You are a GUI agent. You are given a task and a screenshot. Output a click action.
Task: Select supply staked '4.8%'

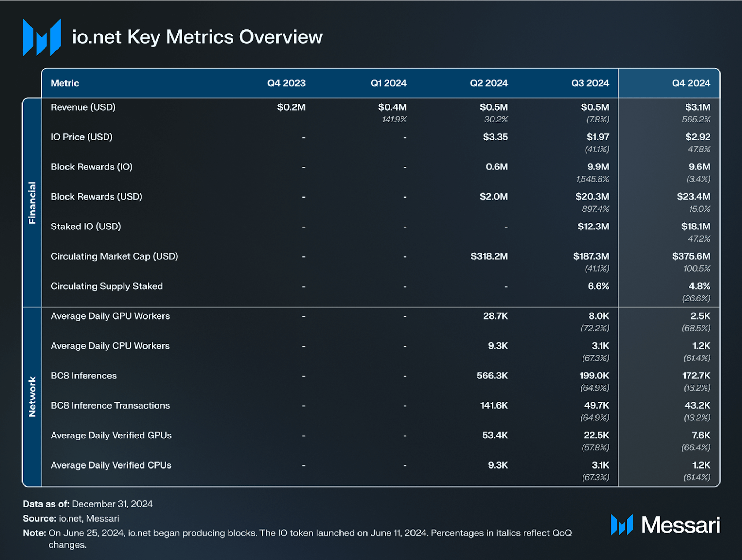coord(699,286)
